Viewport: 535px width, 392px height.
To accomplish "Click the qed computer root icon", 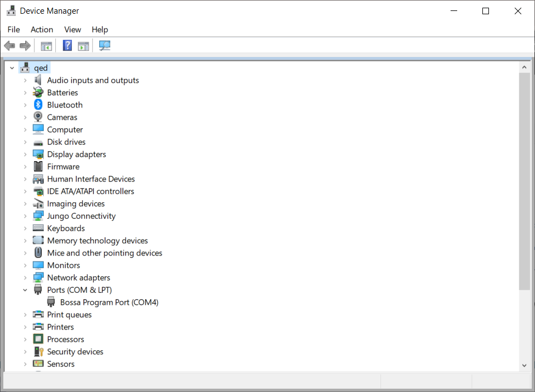I will [25, 67].
